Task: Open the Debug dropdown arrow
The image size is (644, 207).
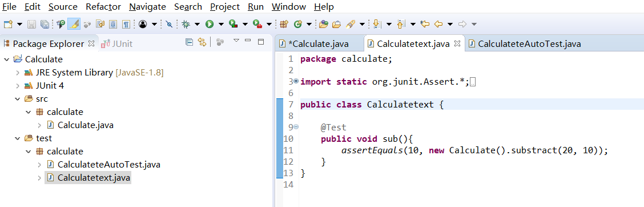Action: (x=197, y=25)
